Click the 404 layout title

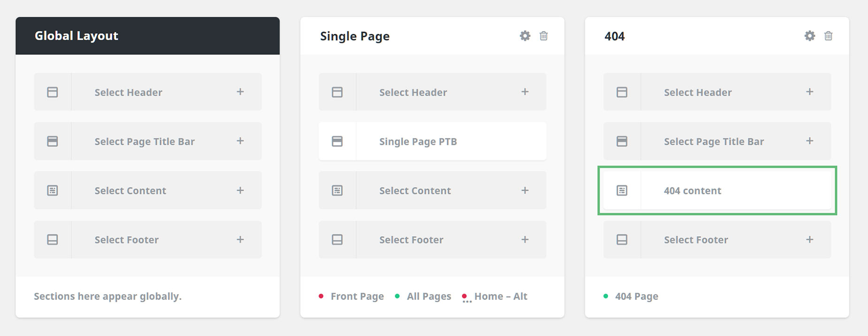pyautogui.click(x=615, y=36)
